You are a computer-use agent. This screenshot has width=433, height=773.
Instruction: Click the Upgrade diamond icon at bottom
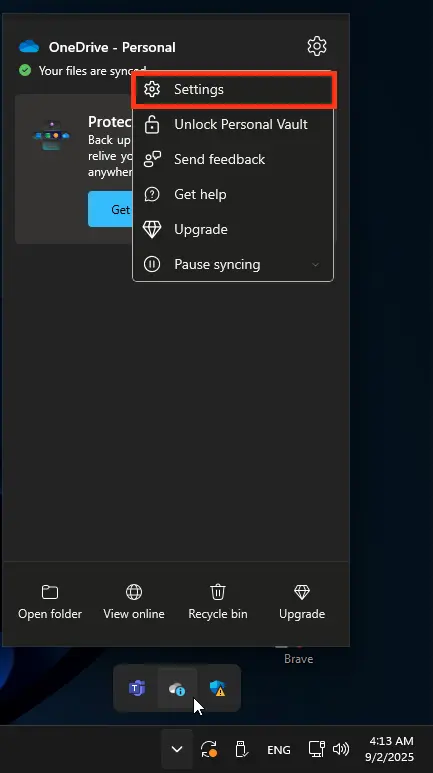click(x=302, y=592)
